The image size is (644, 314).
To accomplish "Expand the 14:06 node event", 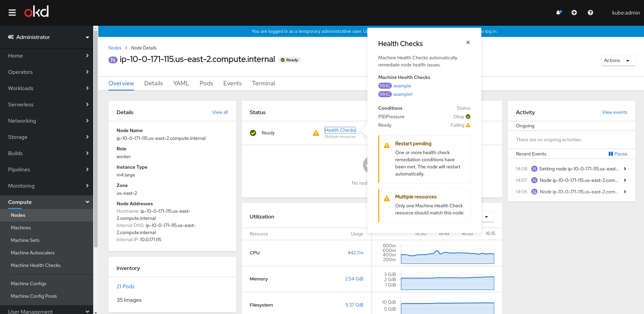I will [625, 192].
